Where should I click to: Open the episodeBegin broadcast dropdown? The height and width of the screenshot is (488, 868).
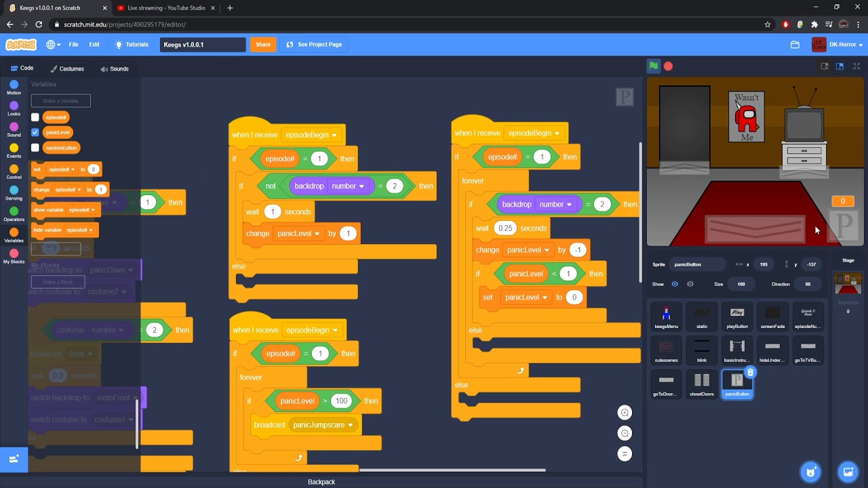pyautogui.click(x=311, y=135)
